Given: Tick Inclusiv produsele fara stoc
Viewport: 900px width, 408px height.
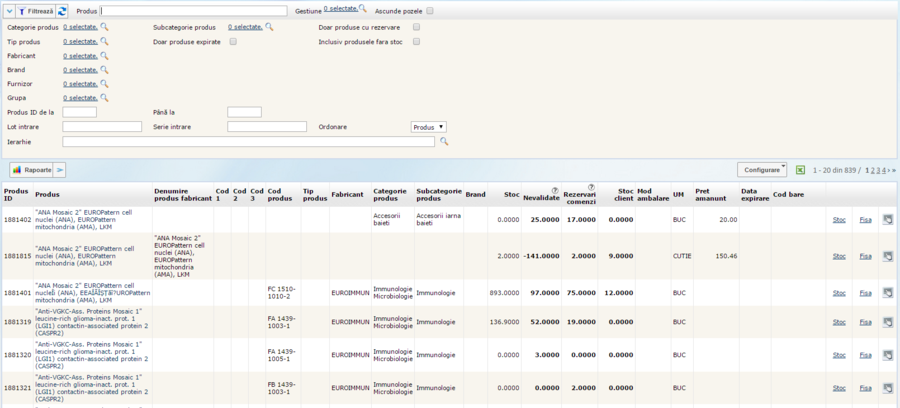Looking at the screenshot, I should point(416,42).
